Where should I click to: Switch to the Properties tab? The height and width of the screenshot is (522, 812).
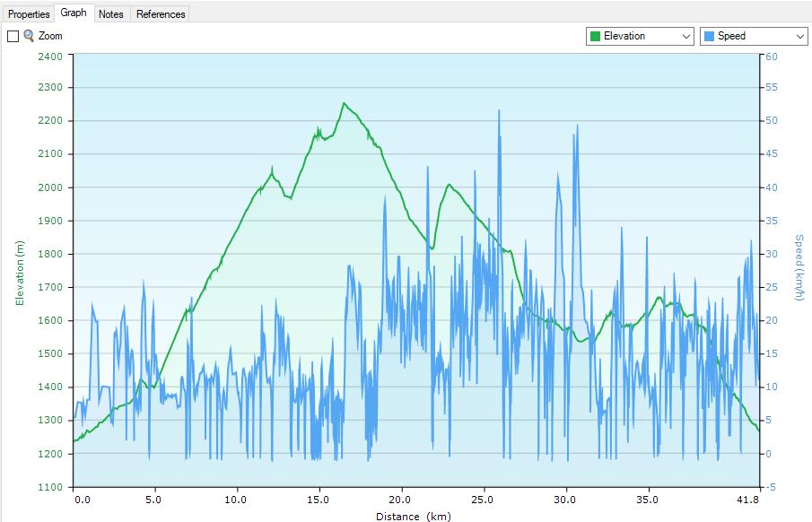click(x=29, y=14)
